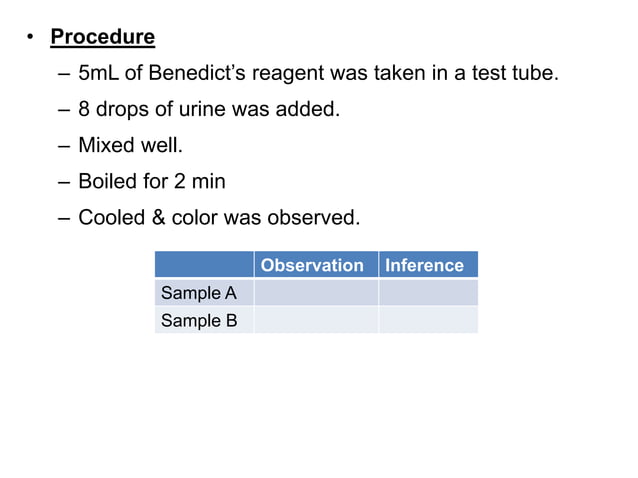Click Sample B's Observation cell
Viewport: 638px width, 478px height.
[x=316, y=320]
